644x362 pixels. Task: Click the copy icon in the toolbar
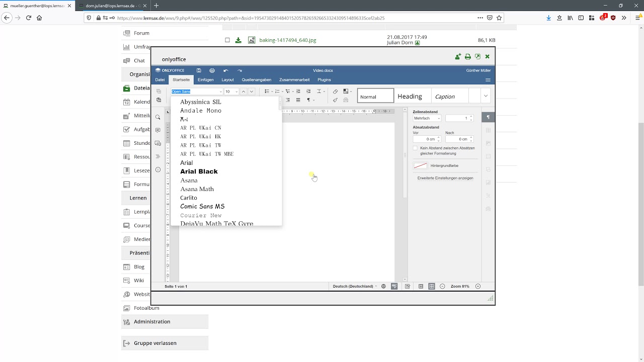click(x=158, y=92)
